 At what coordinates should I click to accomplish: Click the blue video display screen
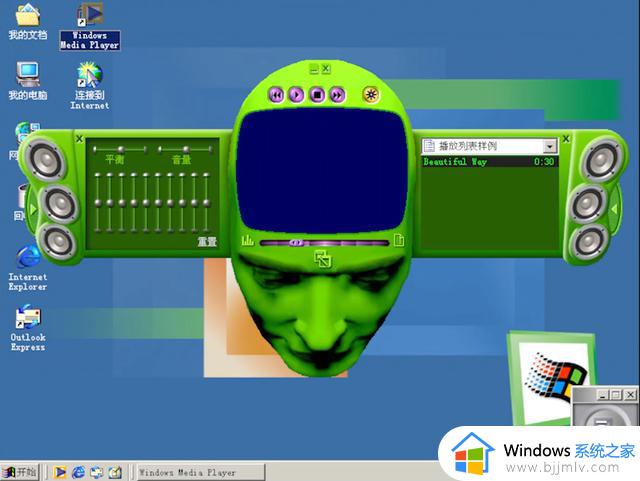[322, 171]
